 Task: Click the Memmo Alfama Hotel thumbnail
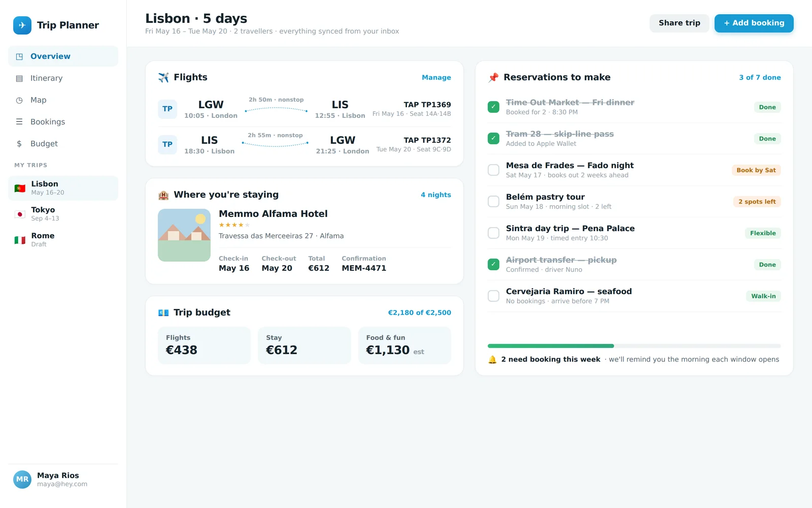click(x=184, y=235)
